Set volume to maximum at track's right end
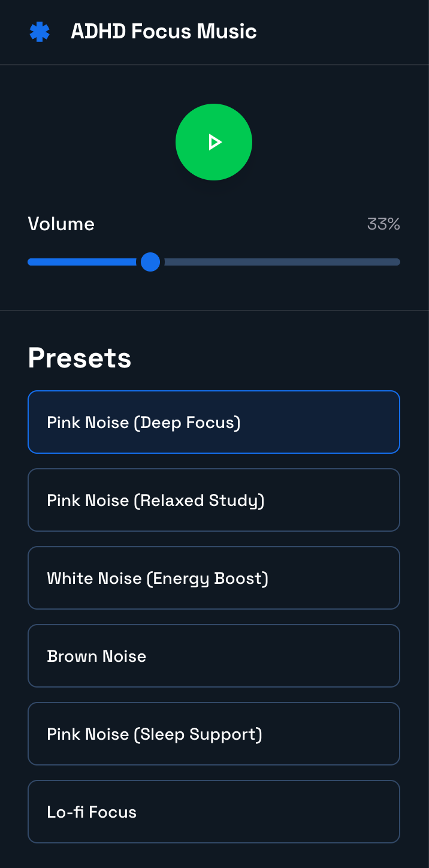Screen dimensions: 429x868 click(398, 262)
